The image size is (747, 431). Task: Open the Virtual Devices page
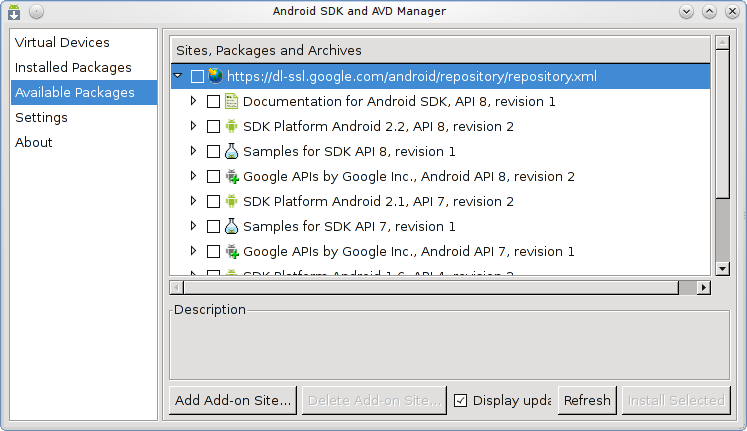pos(62,42)
